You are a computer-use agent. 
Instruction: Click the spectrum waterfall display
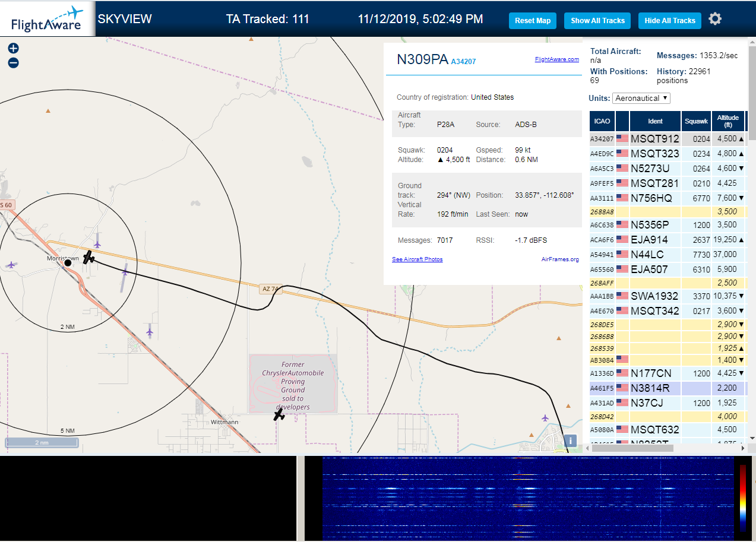(x=528, y=499)
